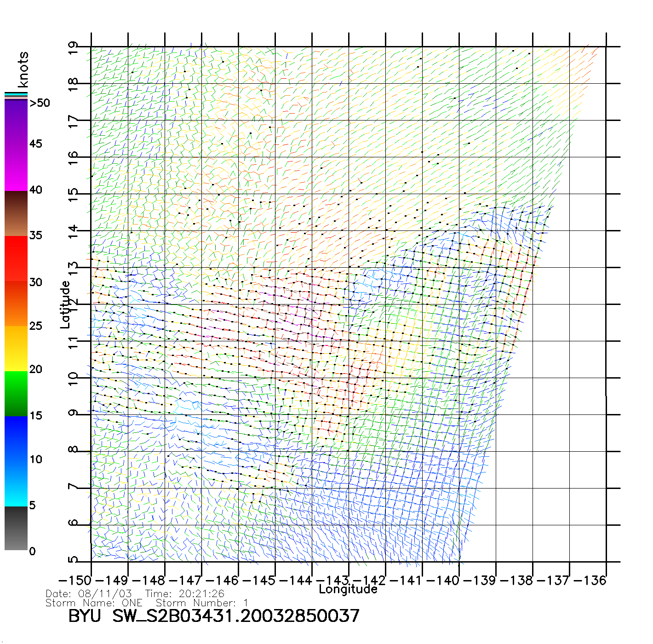Click the "knots" legend unit label

[23, 69]
